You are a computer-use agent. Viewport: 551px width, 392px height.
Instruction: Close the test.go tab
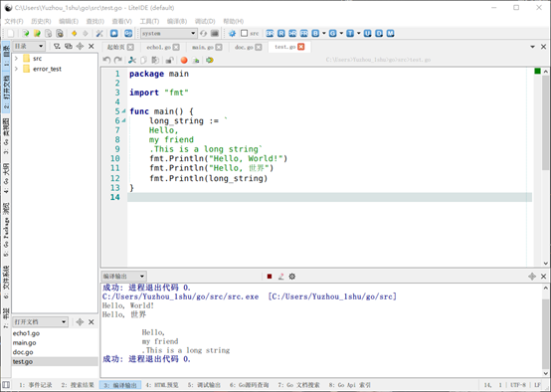301,47
